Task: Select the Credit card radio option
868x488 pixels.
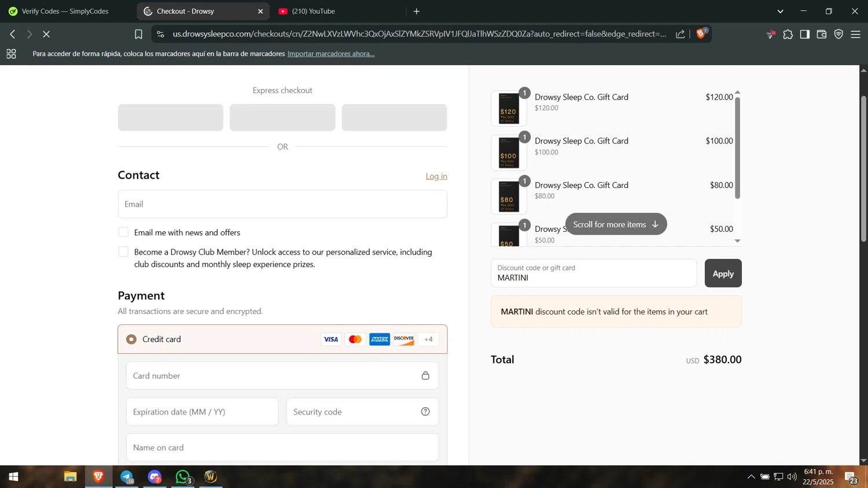Action: 131,339
